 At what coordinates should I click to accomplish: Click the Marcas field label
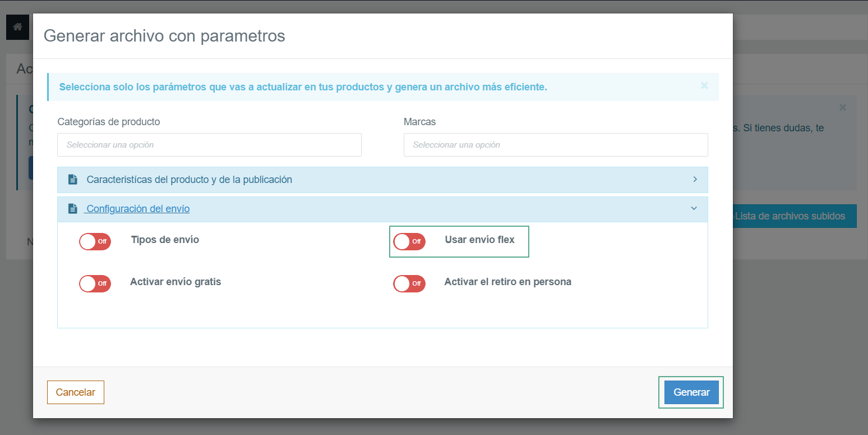tap(419, 122)
